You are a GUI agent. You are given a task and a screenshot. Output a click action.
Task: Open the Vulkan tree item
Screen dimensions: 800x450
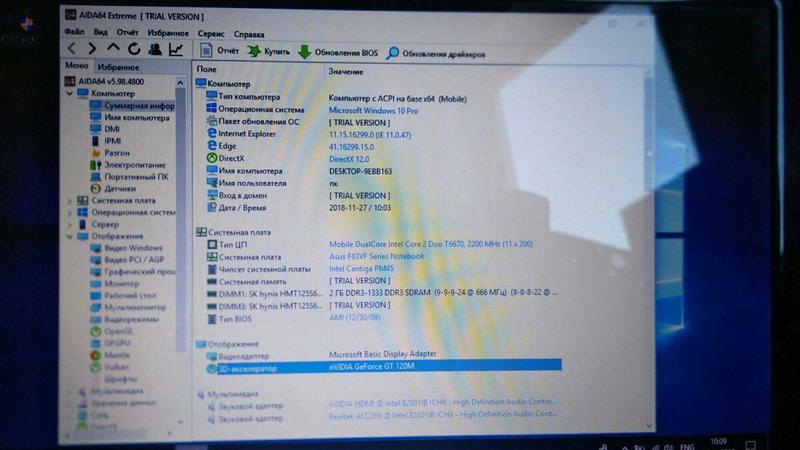[116, 367]
